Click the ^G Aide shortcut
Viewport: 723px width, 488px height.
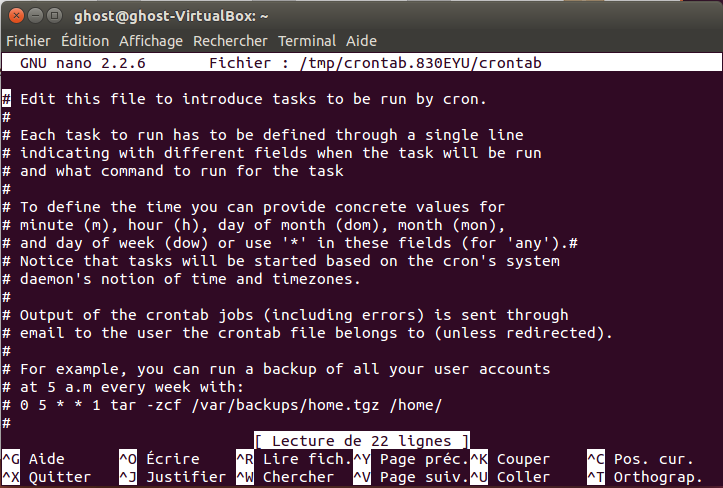(x=33, y=459)
